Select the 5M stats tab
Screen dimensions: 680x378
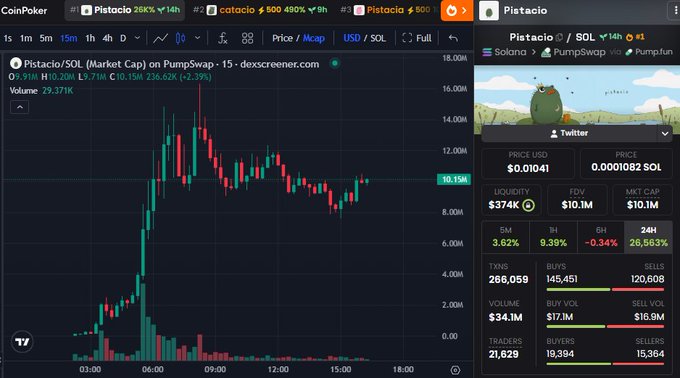tap(506, 237)
